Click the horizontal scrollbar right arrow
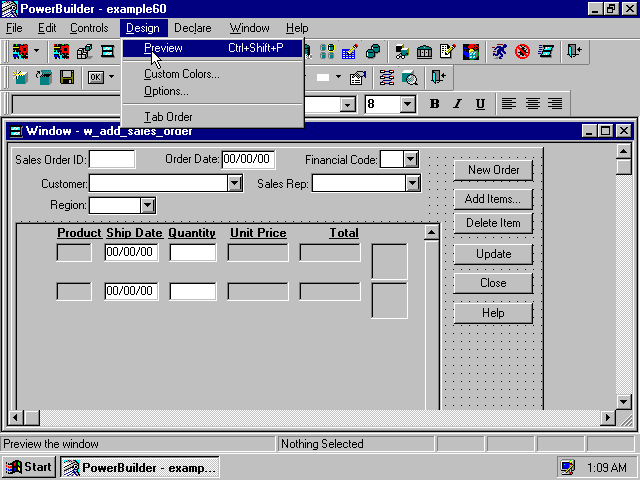 tap(608, 418)
